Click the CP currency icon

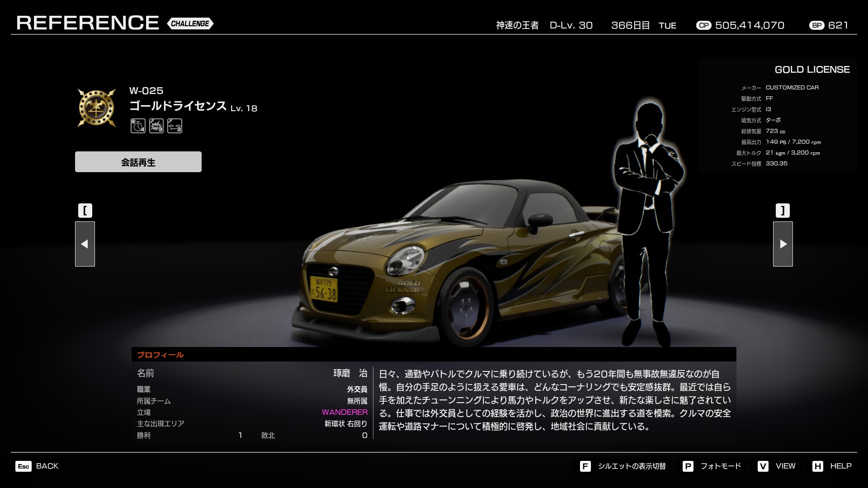click(x=703, y=25)
